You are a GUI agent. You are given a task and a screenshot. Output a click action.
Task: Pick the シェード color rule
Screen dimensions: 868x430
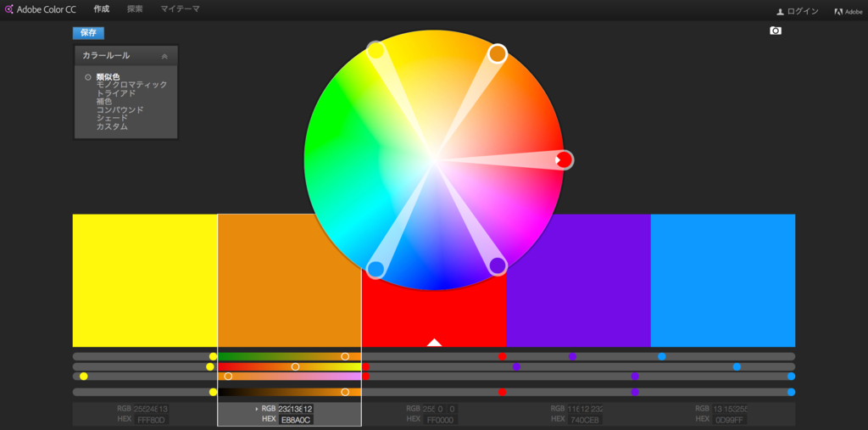112,118
